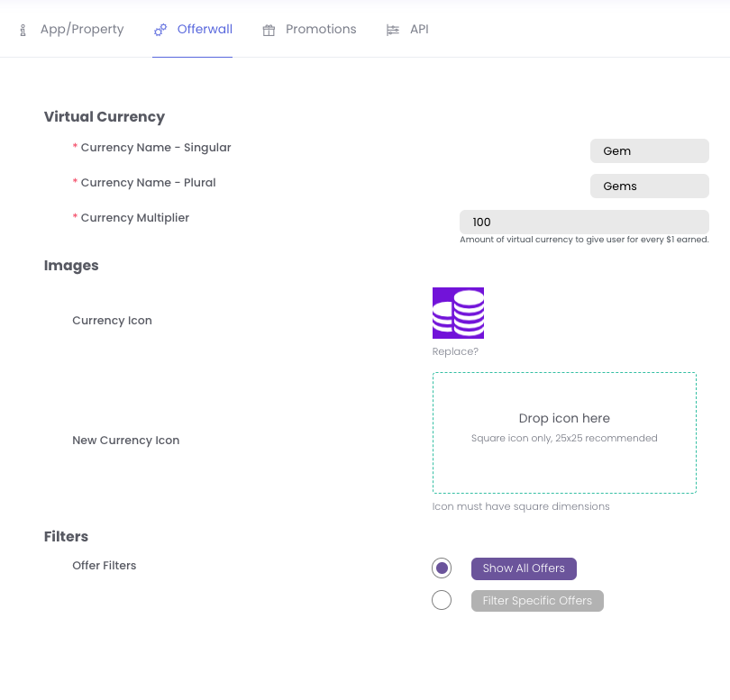Click the 'Currency Icon' label

(112, 321)
